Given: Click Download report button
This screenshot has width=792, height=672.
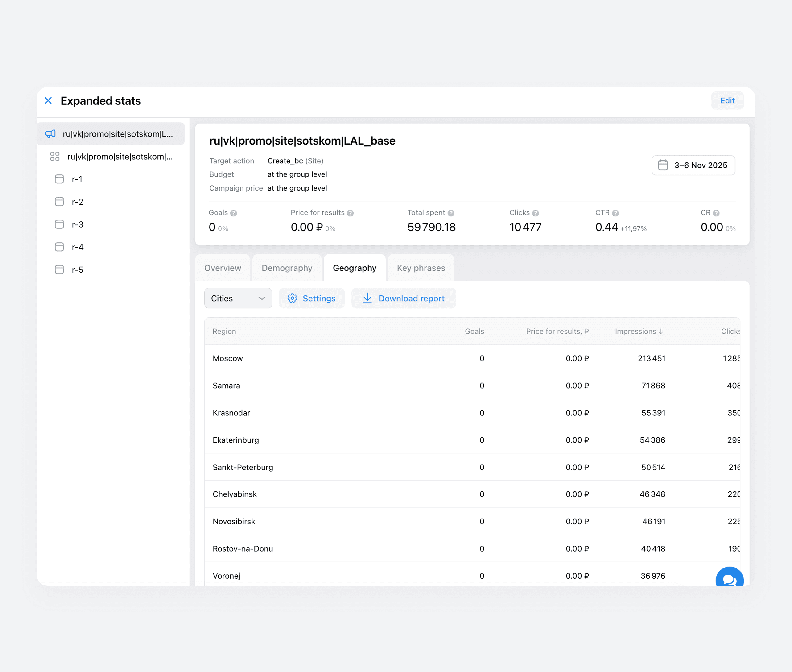Looking at the screenshot, I should (x=403, y=298).
